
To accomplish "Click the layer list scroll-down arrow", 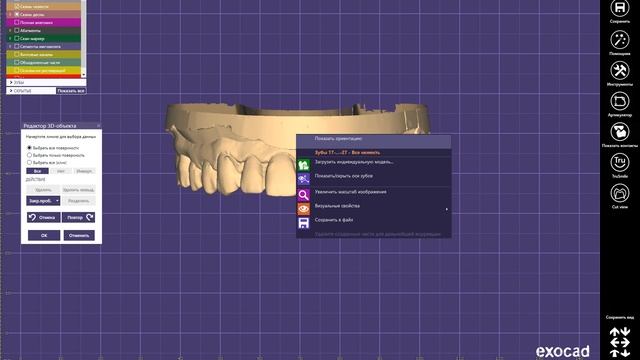I will [83, 75].
